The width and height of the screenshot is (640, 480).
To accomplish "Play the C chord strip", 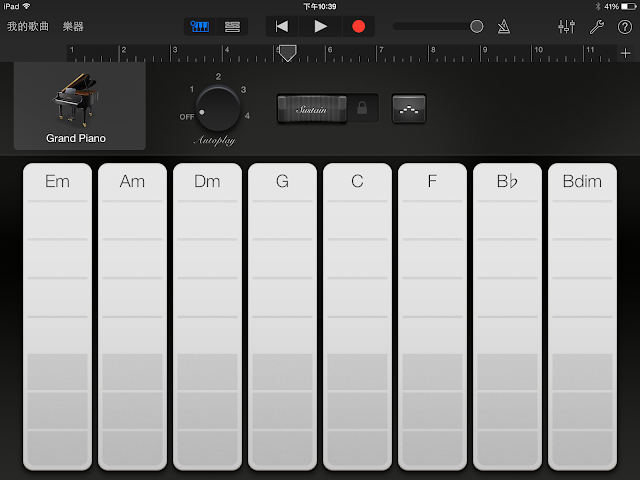I will tap(357, 317).
